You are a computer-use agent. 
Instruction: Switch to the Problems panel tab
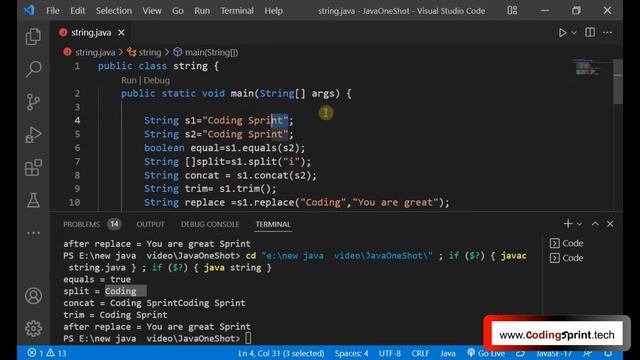pos(82,224)
